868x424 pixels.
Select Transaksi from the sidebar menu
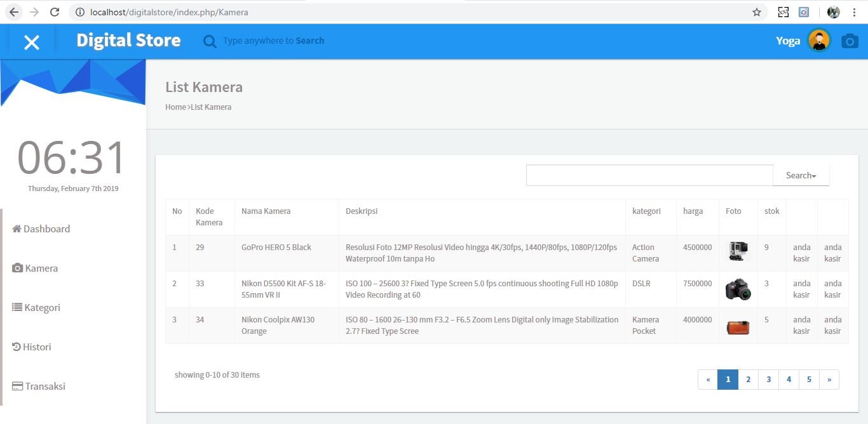click(46, 386)
